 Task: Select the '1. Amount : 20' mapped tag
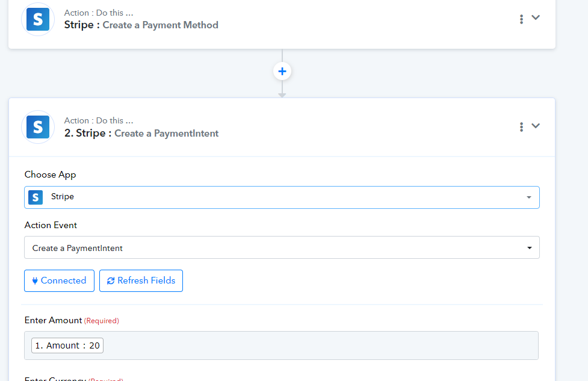tap(67, 345)
